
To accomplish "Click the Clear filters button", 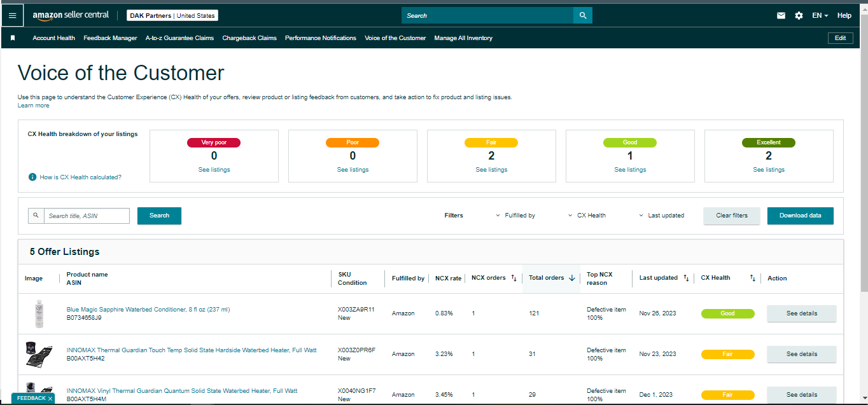I will click(x=732, y=216).
